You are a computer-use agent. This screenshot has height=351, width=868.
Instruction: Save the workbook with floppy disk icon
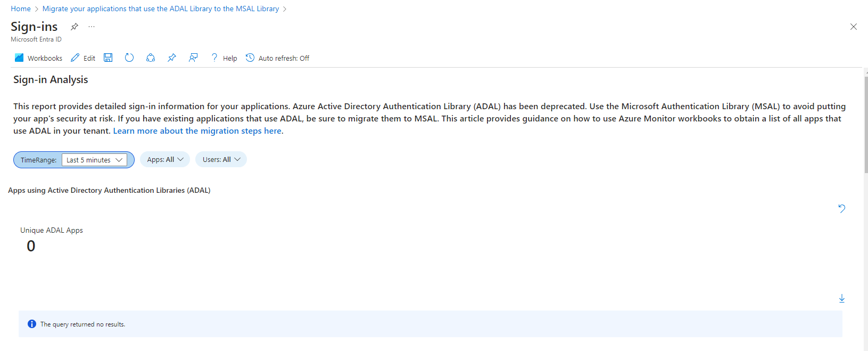[108, 58]
